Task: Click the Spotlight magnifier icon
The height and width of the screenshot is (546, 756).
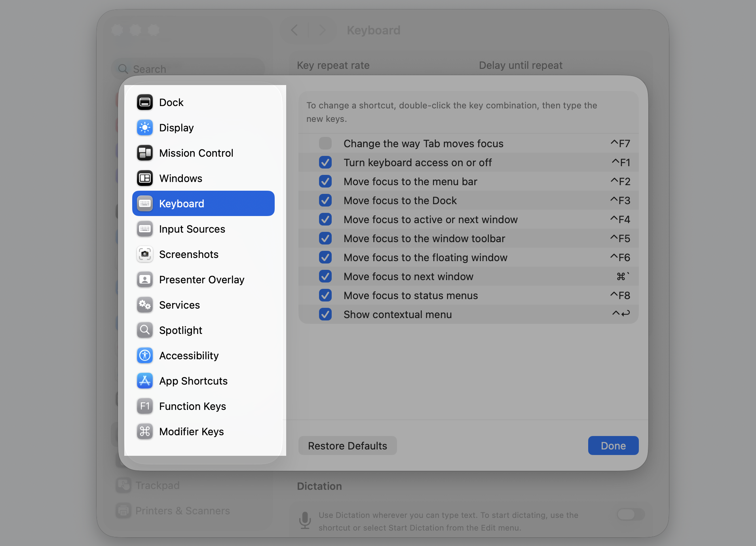Action: [145, 330]
